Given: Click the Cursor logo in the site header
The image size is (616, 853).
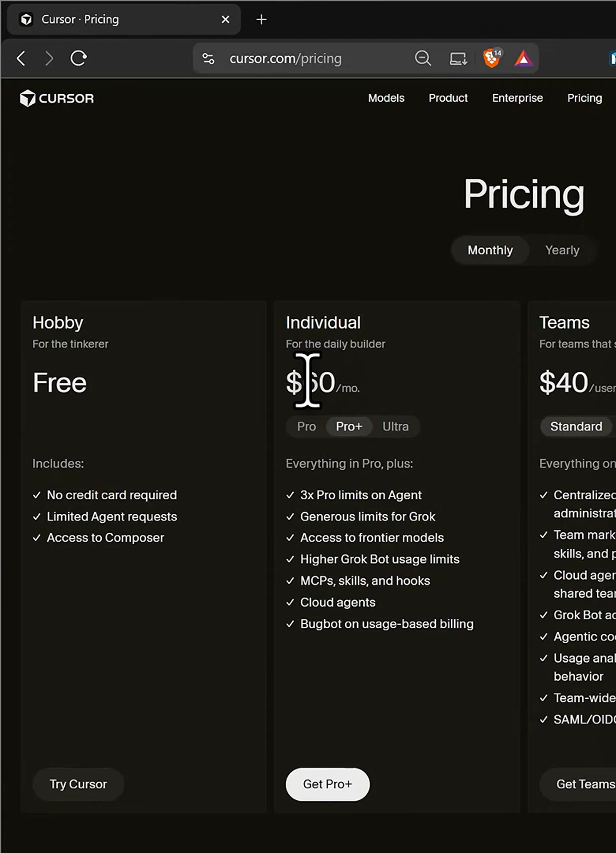Looking at the screenshot, I should pyautogui.click(x=57, y=98).
